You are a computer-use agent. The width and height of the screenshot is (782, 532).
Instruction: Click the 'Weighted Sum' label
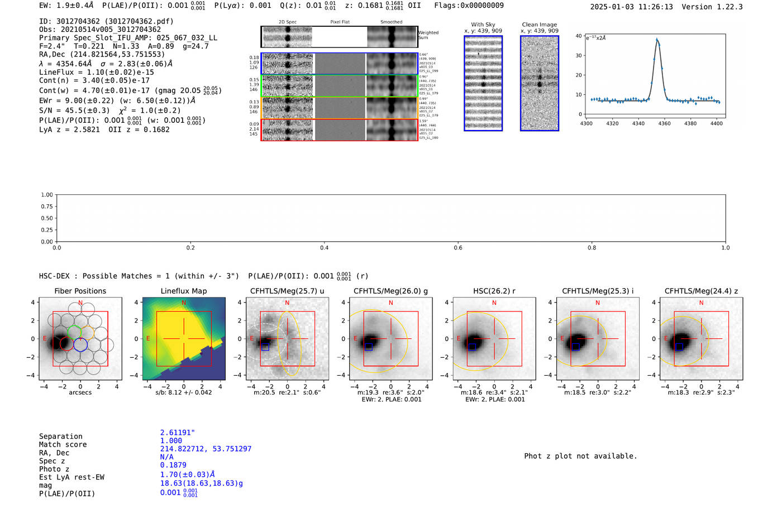(x=428, y=35)
